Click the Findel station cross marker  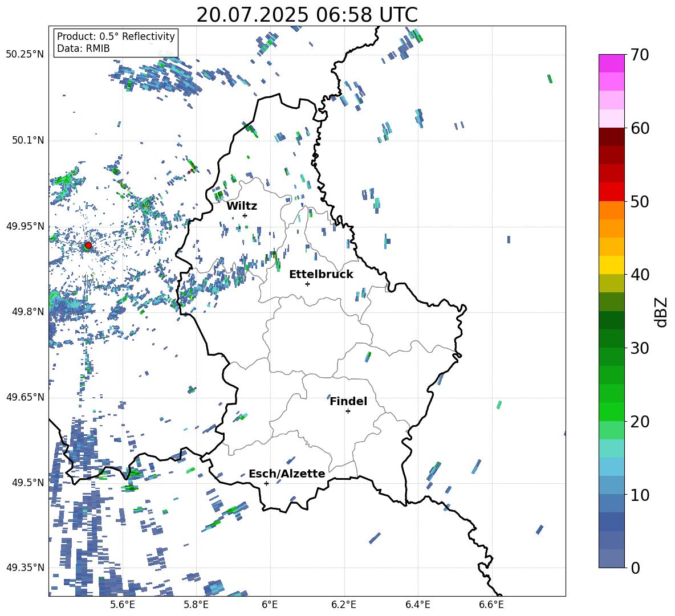[348, 411]
